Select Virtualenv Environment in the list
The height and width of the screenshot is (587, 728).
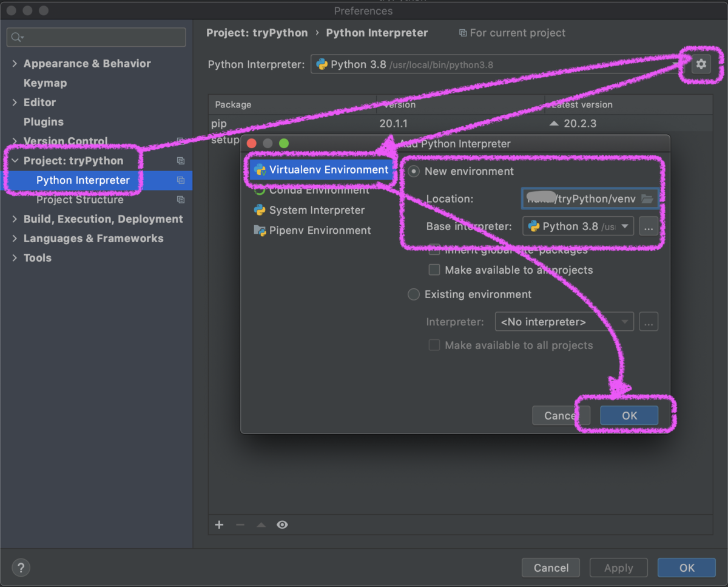click(x=322, y=170)
